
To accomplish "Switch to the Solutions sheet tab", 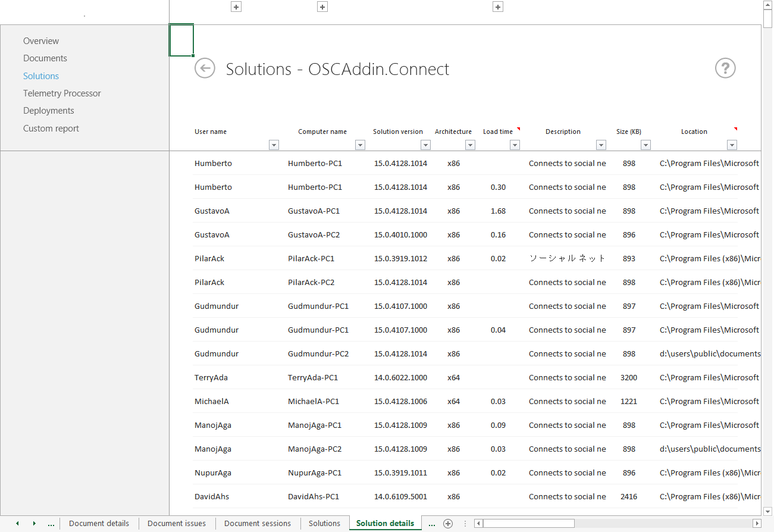I will pos(324,523).
